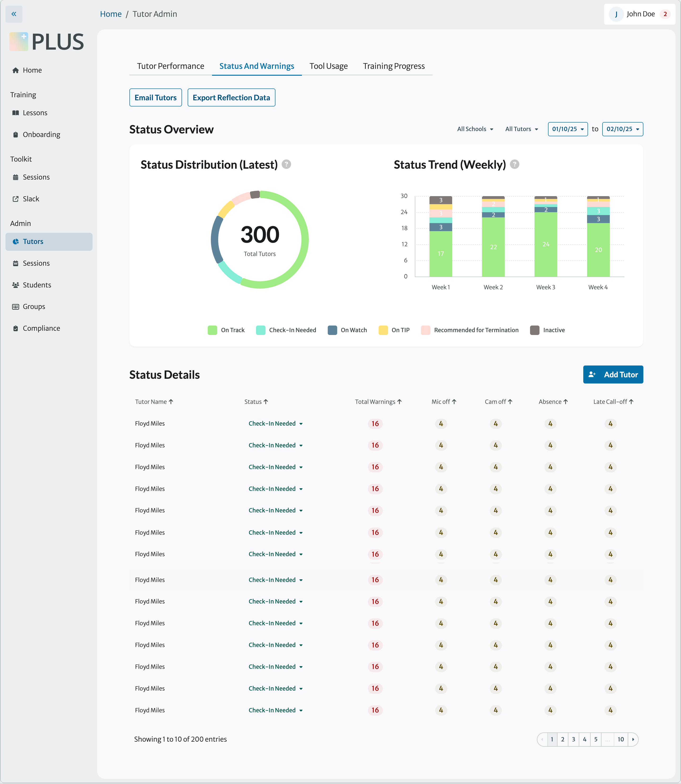Go to page 3 in pagination
Viewport: 681px width, 784px height.
573,739
